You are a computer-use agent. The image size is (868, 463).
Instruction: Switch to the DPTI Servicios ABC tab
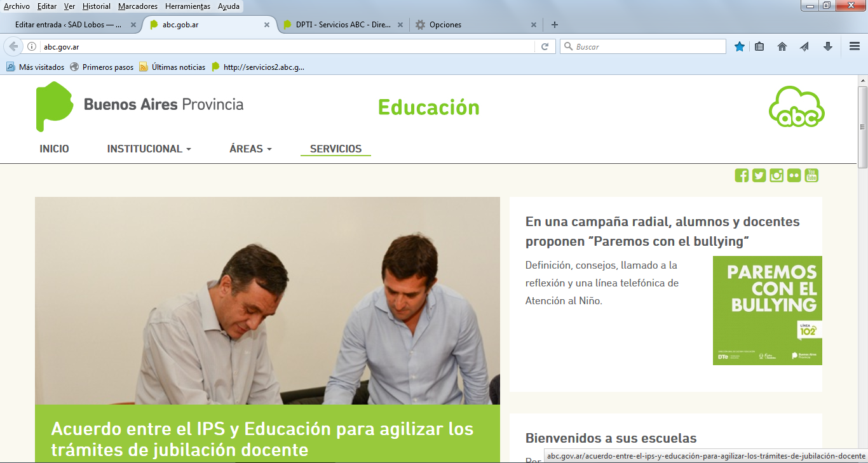pos(343,25)
